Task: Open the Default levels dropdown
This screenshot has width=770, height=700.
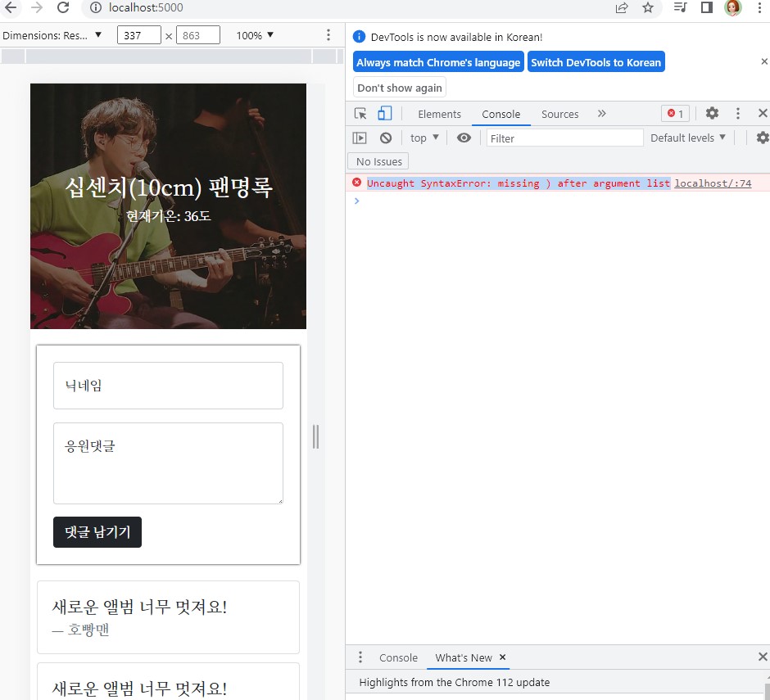Action: (687, 138)
